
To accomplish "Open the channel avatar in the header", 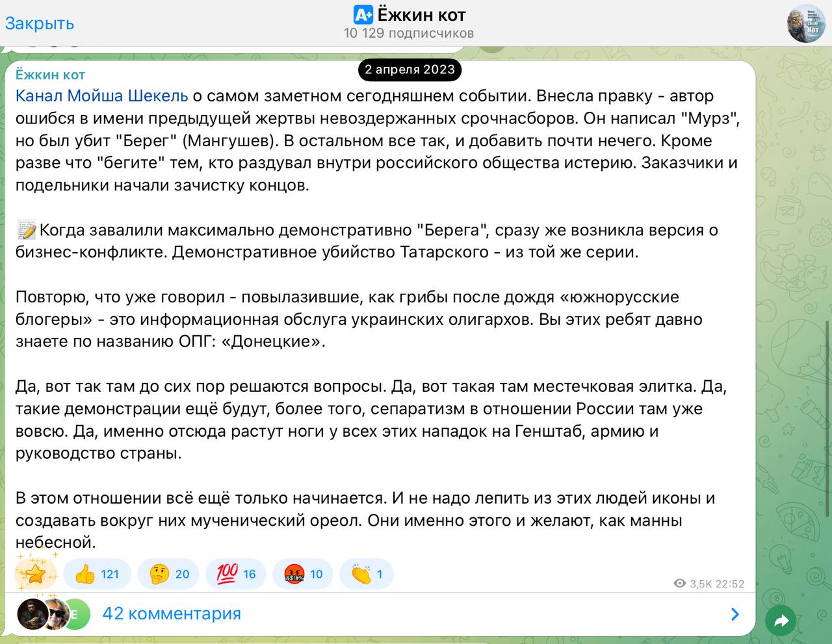I will point(806,23).
